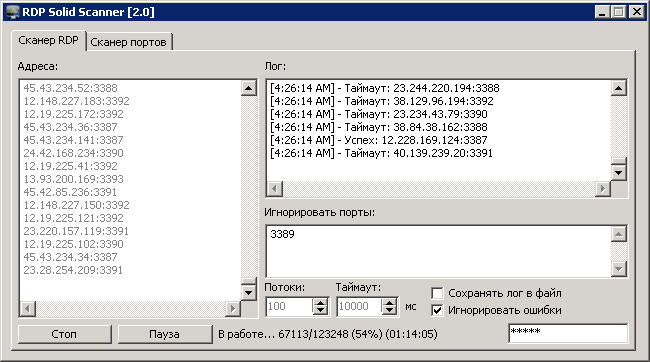Click ignore-ports box scroll up arrow

pyautogui.click(x=618, y=234)
